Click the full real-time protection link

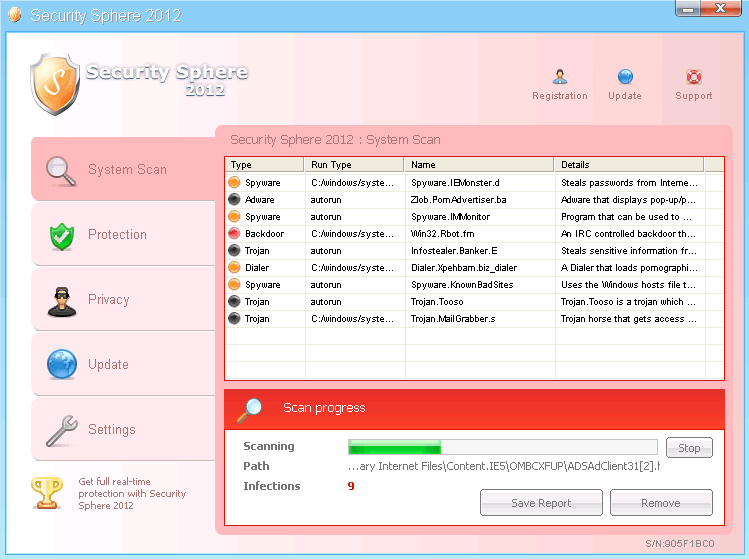click(x=132, y=494)
